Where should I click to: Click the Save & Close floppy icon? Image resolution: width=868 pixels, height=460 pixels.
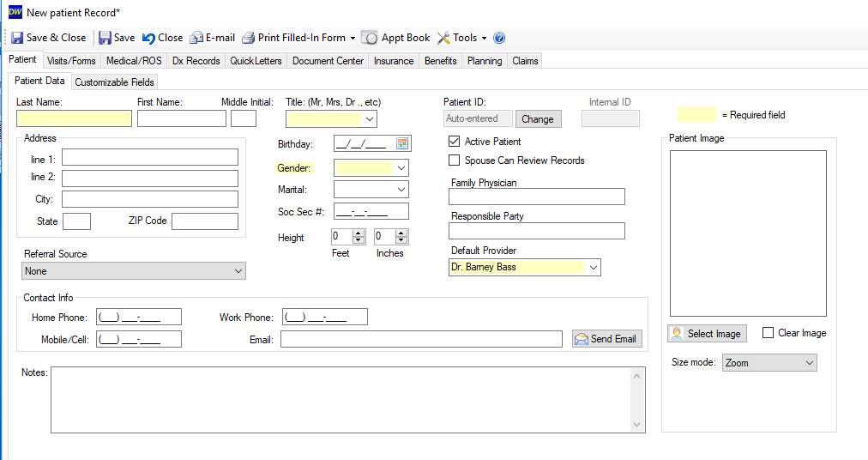pos(17,38)
